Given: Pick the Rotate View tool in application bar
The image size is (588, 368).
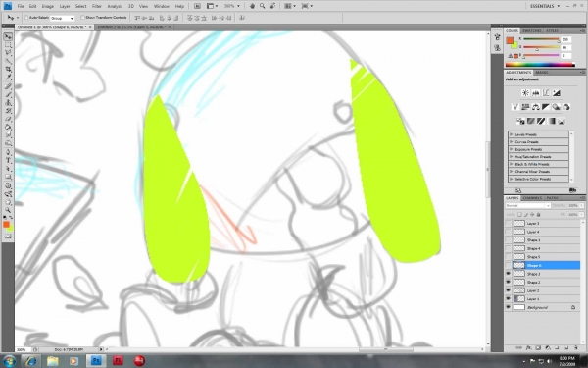Looking at the screenshot, I should pos(272,6).
